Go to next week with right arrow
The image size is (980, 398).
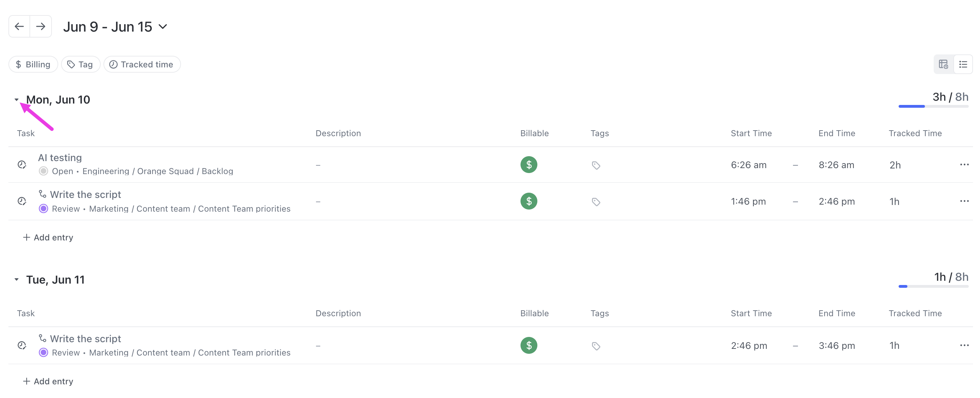(41, 26)
